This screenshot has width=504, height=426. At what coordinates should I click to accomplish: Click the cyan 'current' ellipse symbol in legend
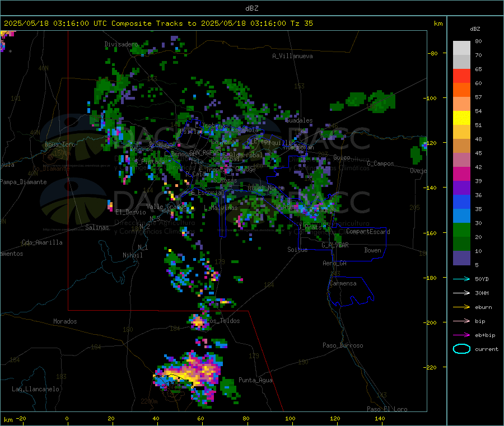pyautogui.click(x=461, y=349)
